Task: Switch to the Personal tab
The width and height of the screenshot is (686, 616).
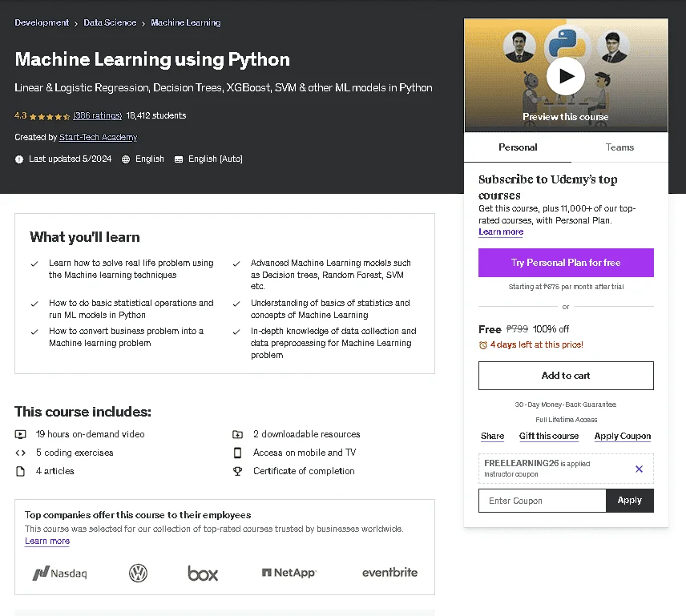Action: pos(518,147)
